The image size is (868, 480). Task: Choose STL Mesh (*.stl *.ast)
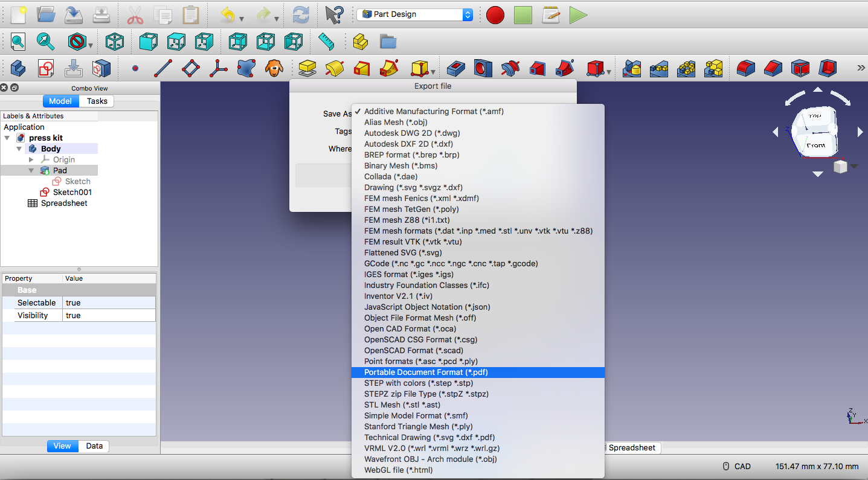478,405
